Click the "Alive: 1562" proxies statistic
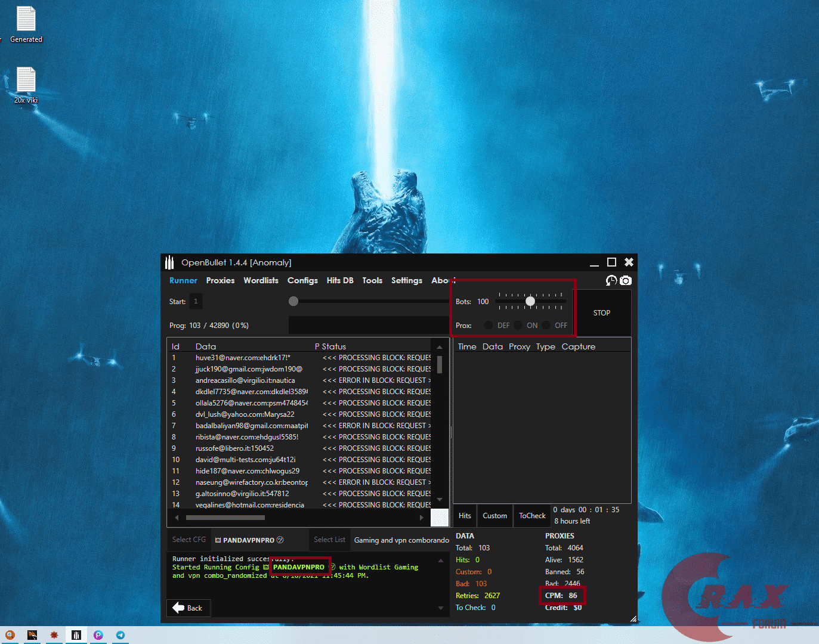819x644 pixels. coord(564,560)
